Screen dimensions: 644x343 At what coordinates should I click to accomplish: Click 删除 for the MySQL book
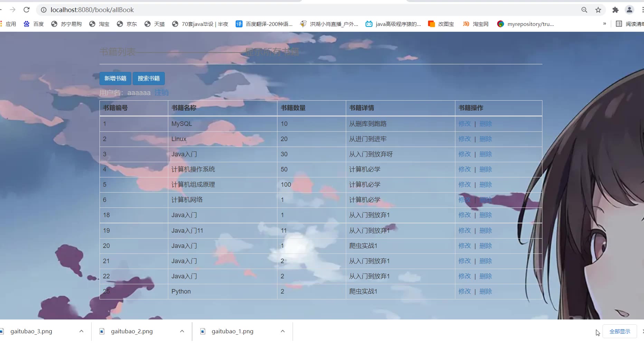[x=486, y=124]
